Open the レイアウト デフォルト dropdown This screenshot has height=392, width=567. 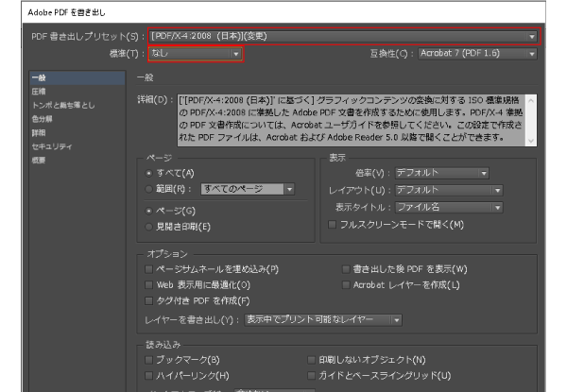click(x=448, y=190)
